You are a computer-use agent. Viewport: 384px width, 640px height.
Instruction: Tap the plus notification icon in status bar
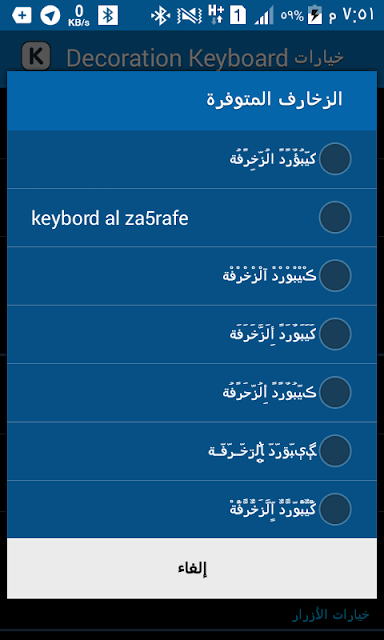(22, 16)
